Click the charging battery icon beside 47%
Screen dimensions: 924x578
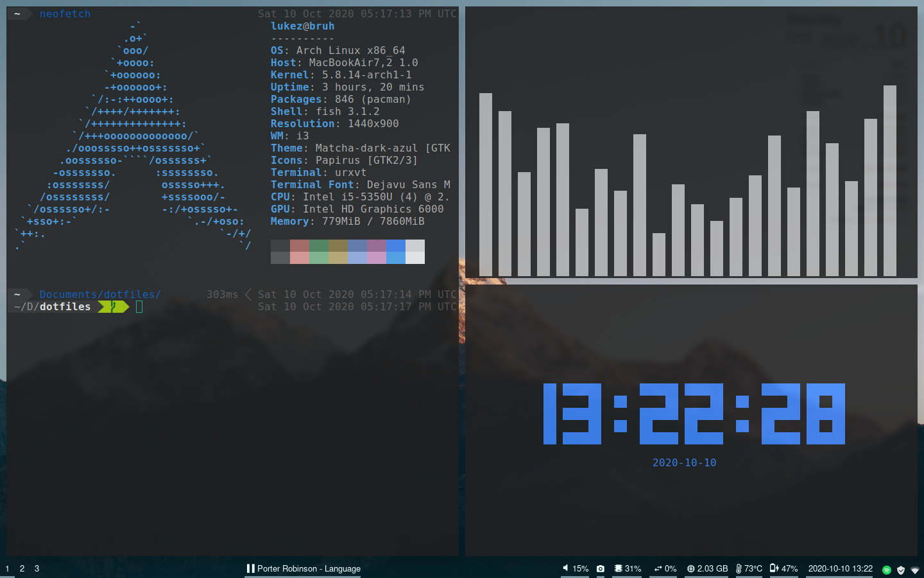tap(774, 568)
